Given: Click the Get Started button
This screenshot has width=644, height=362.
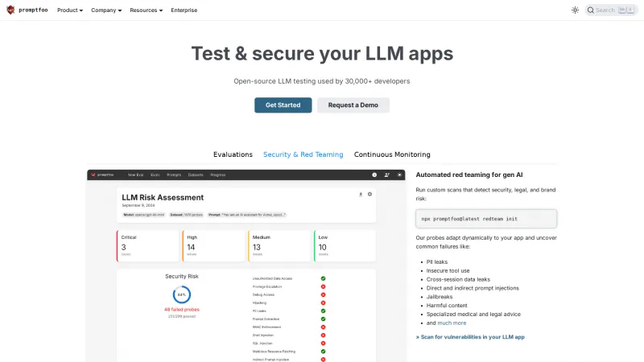Looking at the screenshot, I should click(x=283, y=105).
